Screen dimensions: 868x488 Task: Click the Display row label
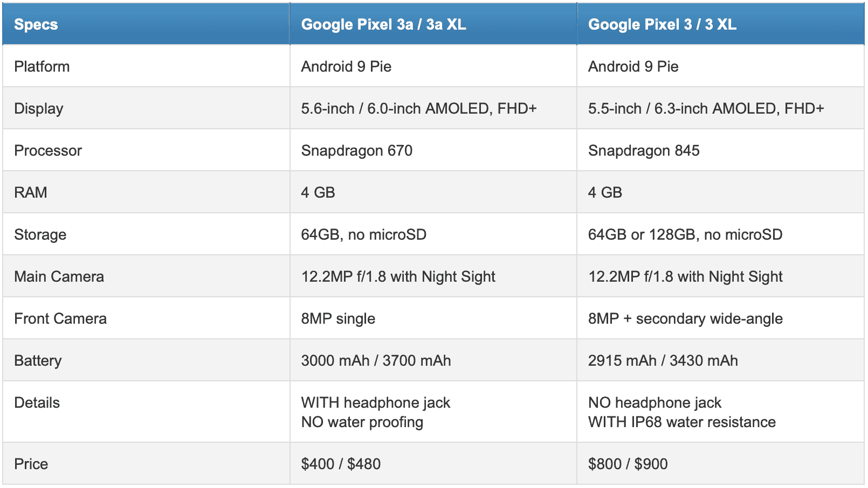(x=39, y=108)
